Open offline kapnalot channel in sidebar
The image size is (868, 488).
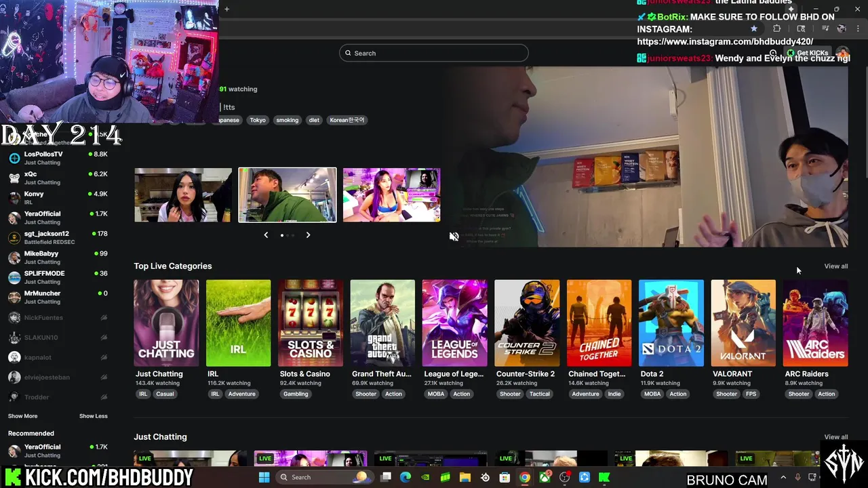pos(57,357)
